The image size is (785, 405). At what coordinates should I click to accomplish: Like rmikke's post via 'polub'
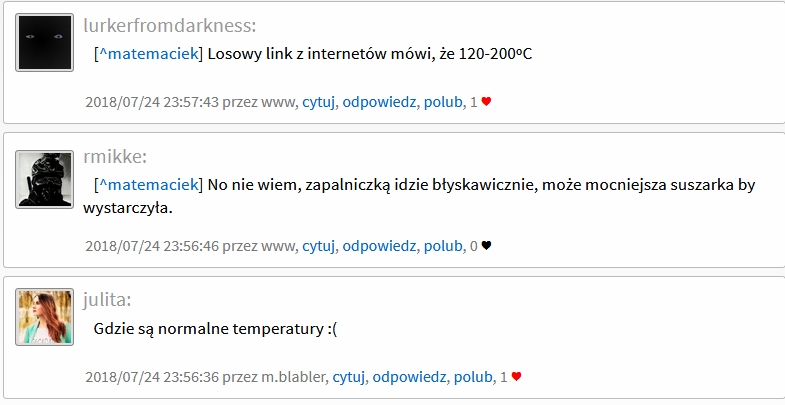point(443,245)
